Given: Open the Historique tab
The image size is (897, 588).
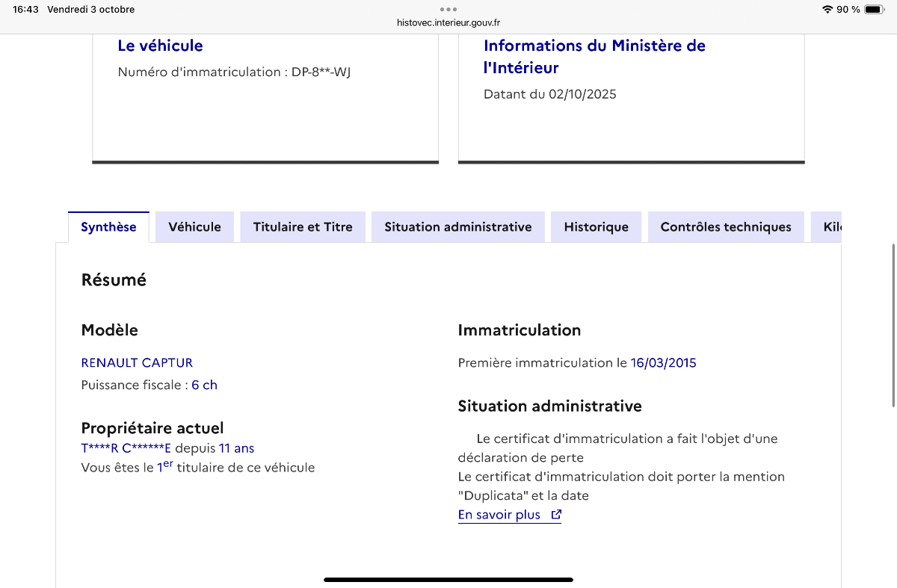Looking at the screenshot, I should [x=597, y=227].
